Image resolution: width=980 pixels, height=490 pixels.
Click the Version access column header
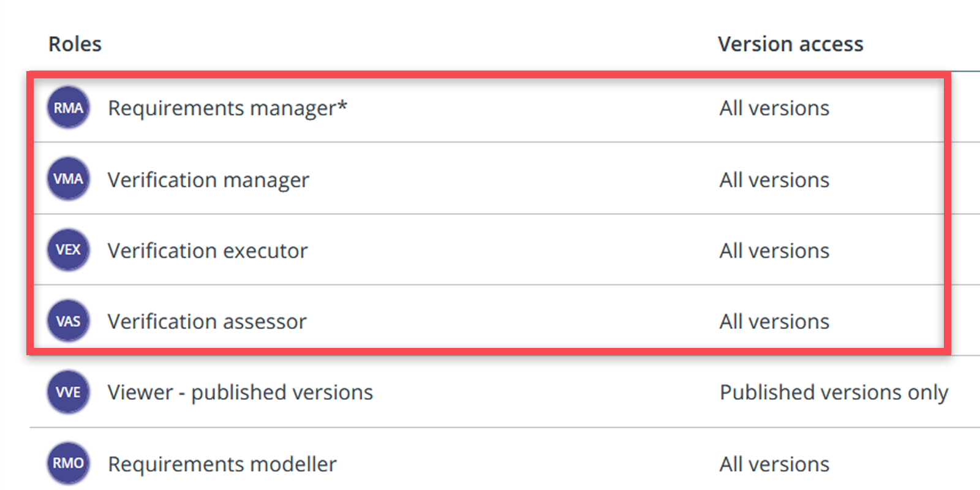click(x=790, y=44)
